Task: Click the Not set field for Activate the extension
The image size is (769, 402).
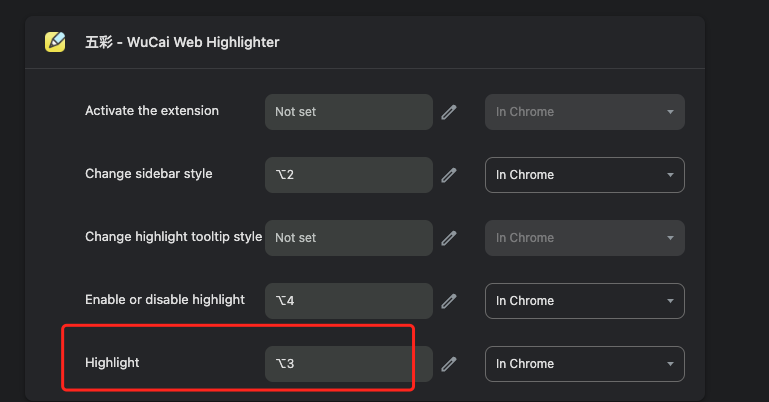Action: pos(349,112)
